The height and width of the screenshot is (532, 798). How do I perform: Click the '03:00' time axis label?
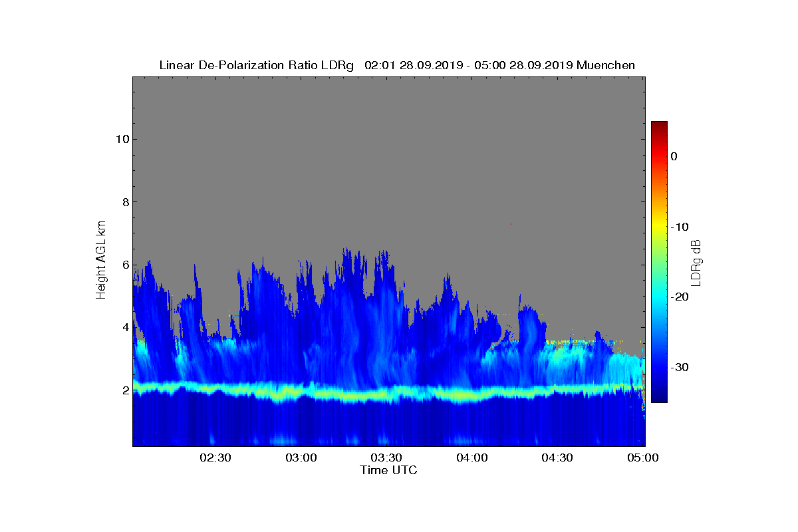point(301,458)
